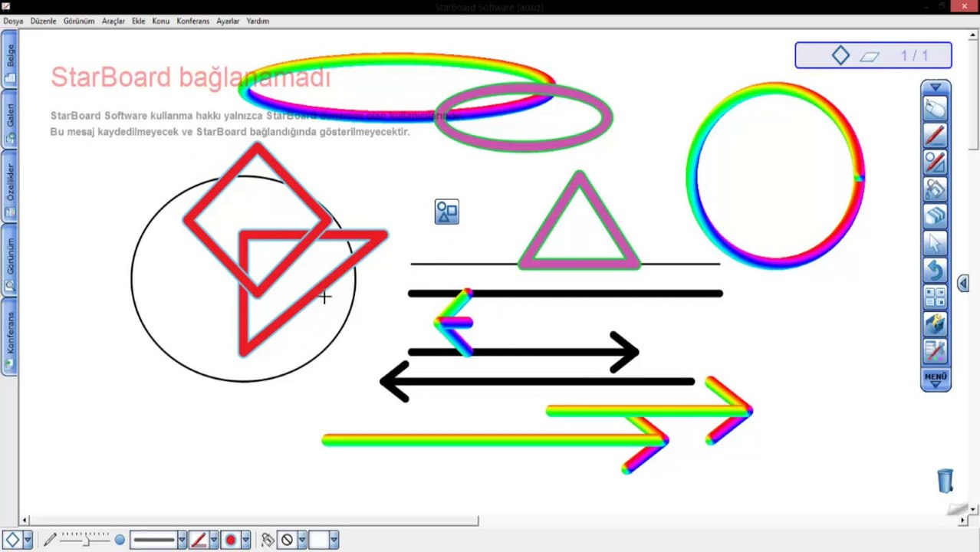This screenshot has height=552, width=980.
Task: Open the Ekle menu
Action: (138, 21)
